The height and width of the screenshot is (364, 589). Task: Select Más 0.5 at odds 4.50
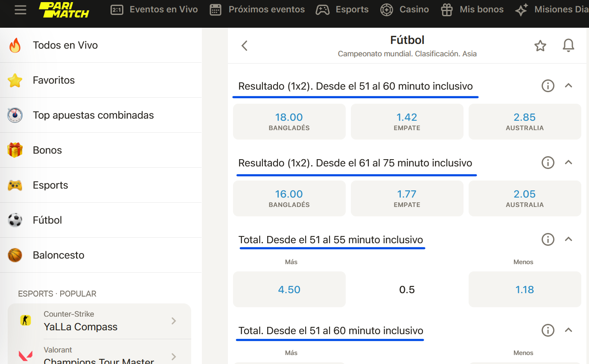pyautogui.click(x=289, y=289)
